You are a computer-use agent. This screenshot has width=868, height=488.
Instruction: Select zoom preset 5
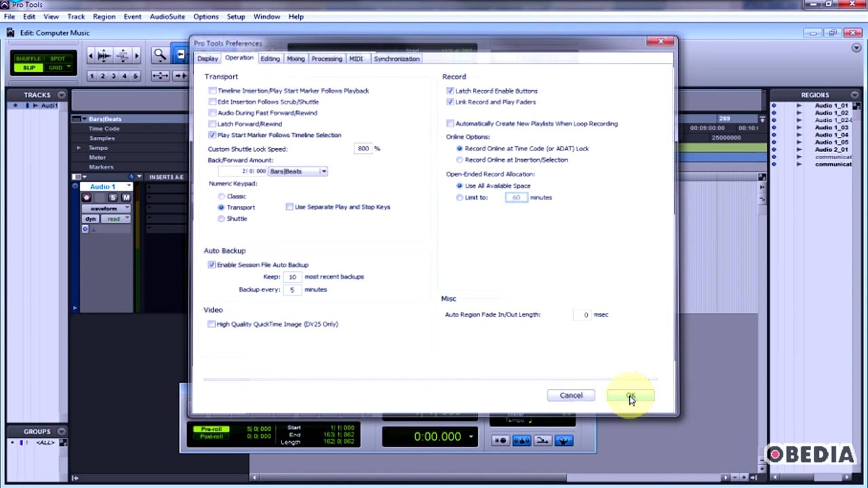135,76
